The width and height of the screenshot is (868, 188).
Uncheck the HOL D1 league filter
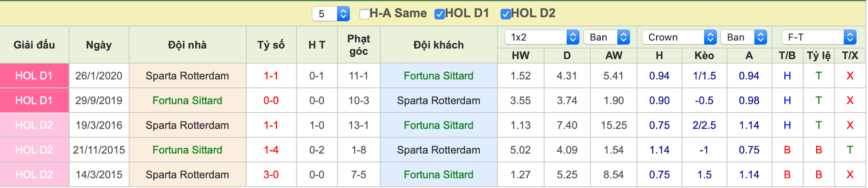click(x=440, y=14)
